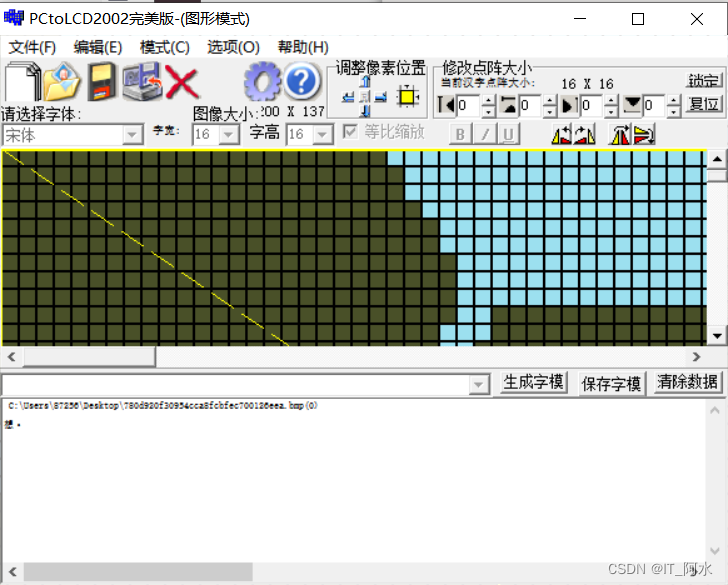Toggle Underline (U) formatting
The image size is (728, 585).
(508, 135)
